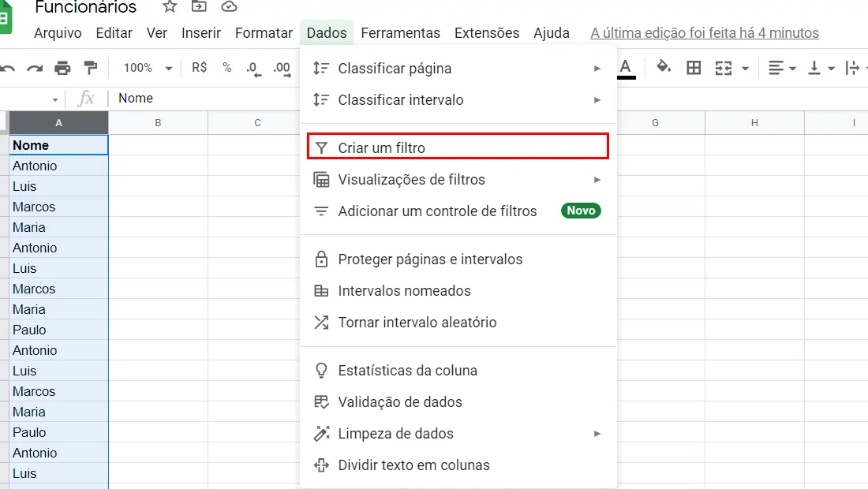Open the text color picker
868x489 pixels.
626,69
